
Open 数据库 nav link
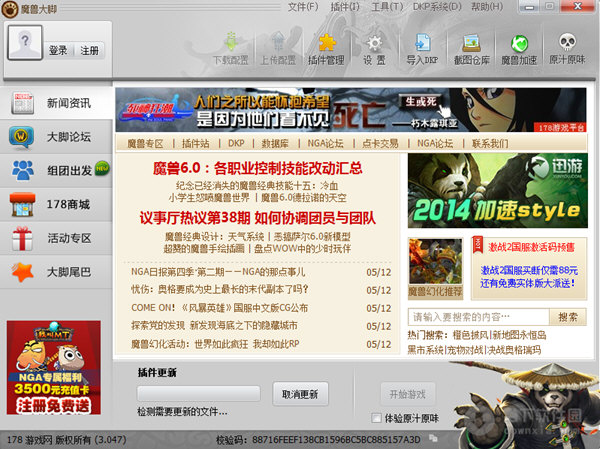[x=275, y=144]
